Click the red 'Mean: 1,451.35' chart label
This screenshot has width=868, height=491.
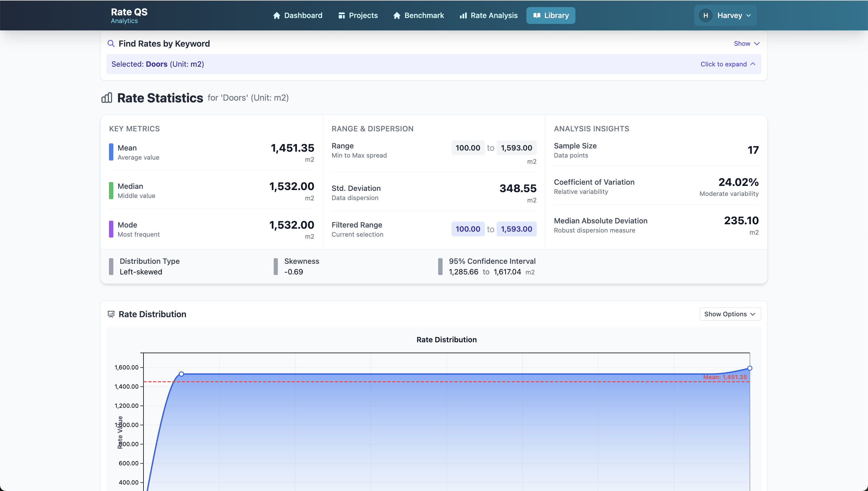click(725, 377)
